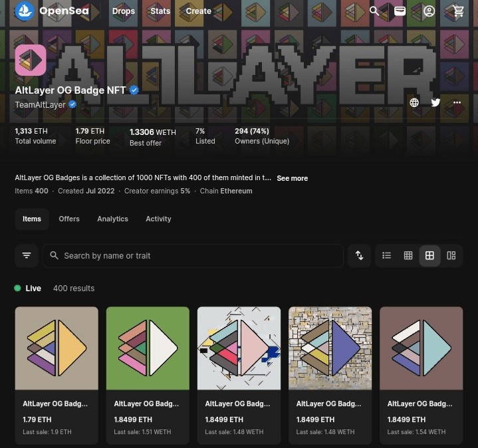The width and height of the screenshot is (478, 448).
Task: Select the Analytics tab
Action: point(112,219)
